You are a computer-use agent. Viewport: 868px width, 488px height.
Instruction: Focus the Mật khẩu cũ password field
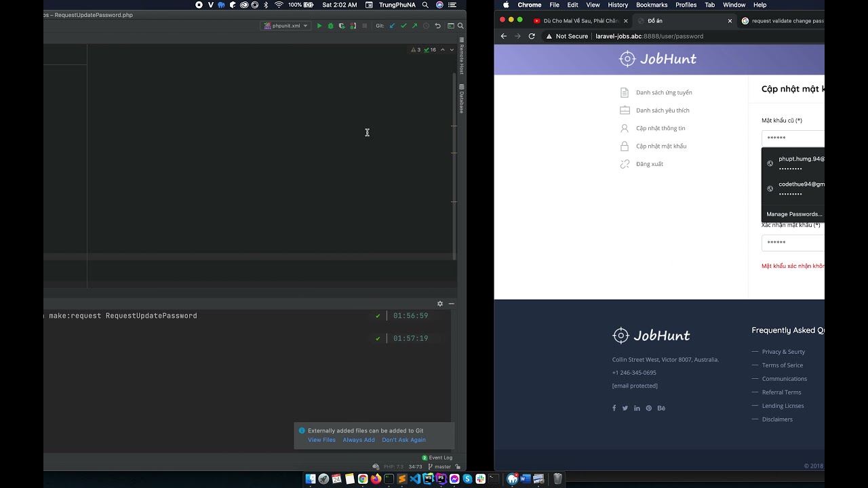pos(793,138)
